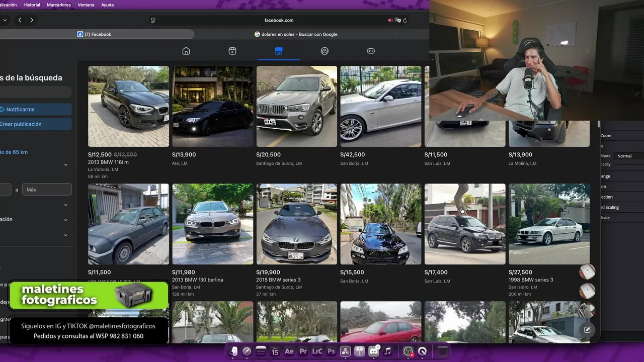Click the 'La Molina, LM' location text

pyautogui.click(x=522, y=163)
